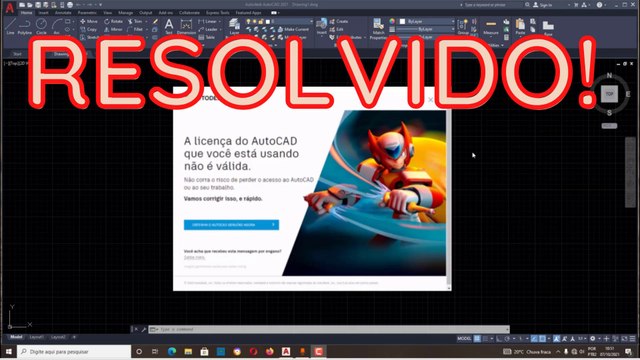This screenshot has width=640, height=360.
Task: Click the command line input field
Action: tap(329, 329)
